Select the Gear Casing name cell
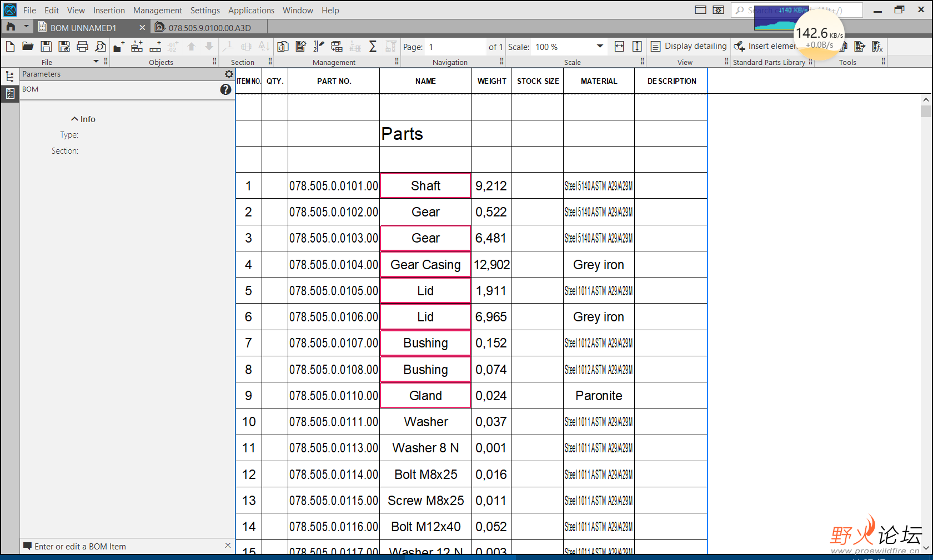This screenshot has width=933, height=560. pos(425,264)
